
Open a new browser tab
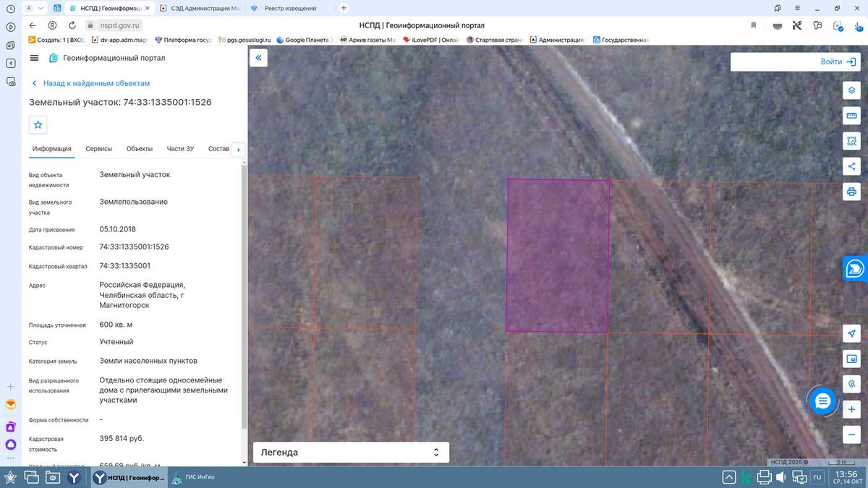[x=344, y=8]
